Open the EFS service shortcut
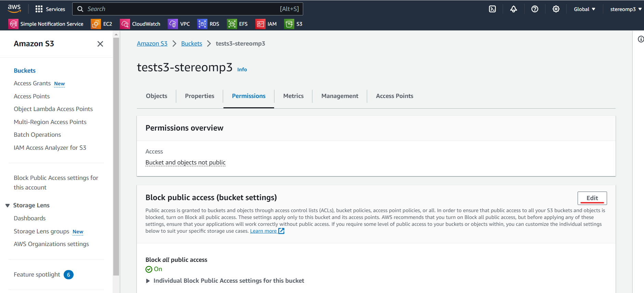Image resolution: width=644 pixels, height=293 pixels. pyautogui.click(x=237, y=24)
